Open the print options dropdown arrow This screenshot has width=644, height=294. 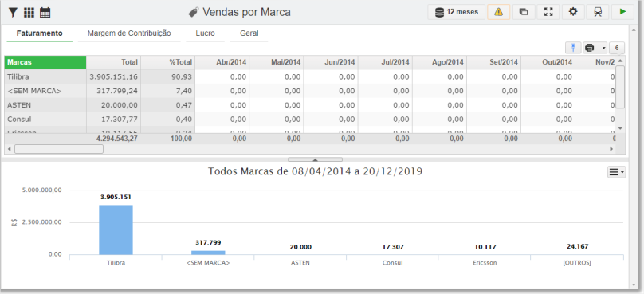pyautogui.click(x=604, y=48)
